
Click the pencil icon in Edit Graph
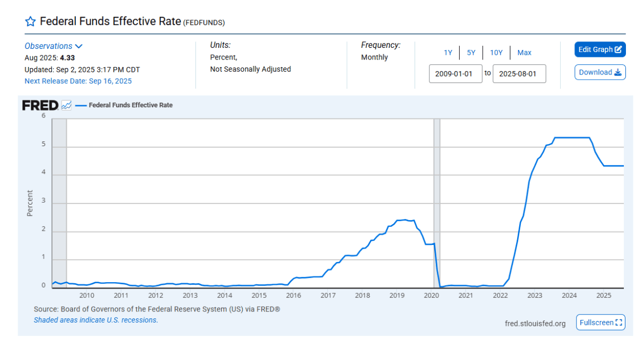point(618,49)
